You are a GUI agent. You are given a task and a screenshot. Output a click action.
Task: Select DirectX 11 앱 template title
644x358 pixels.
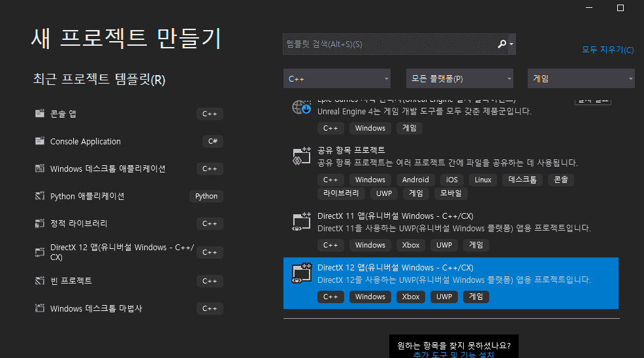pos(395,216)
